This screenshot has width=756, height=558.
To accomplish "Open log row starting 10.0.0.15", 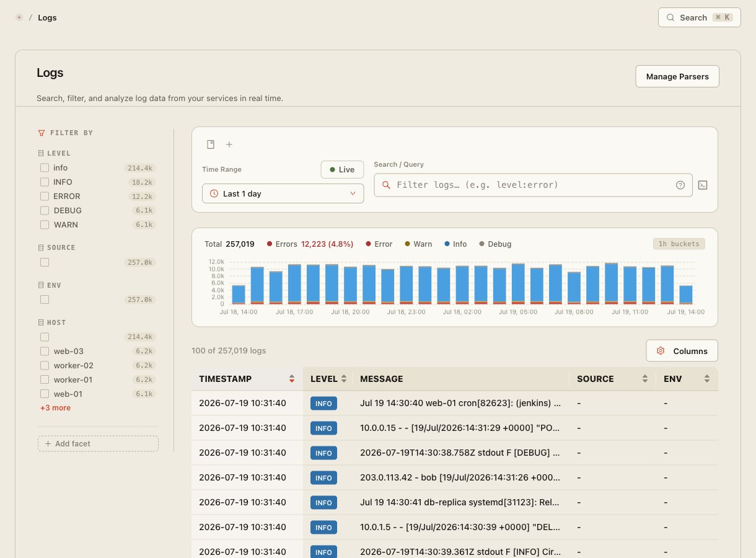I will pyautogui.click(x=454, y=428).
